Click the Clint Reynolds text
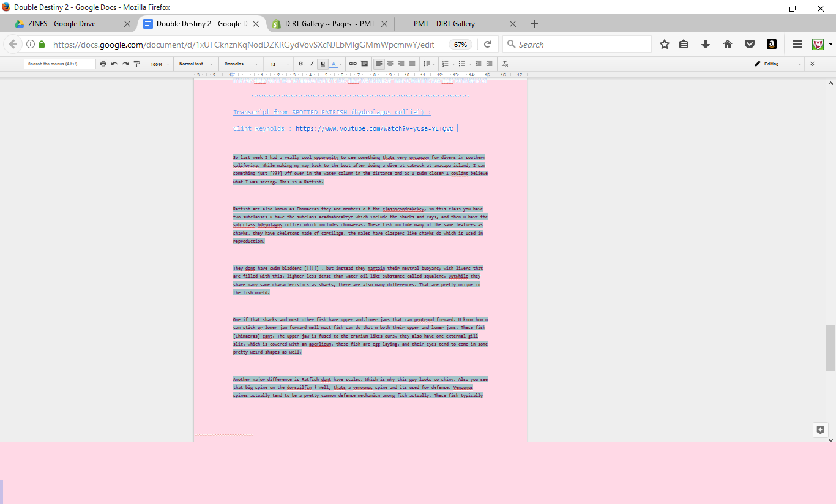The image size is (836, 504). tap(260, 129)
